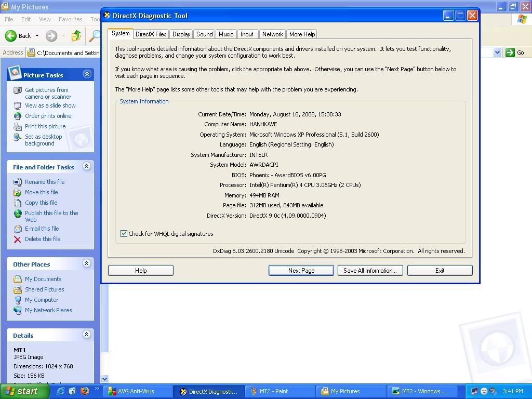Switch to MT2 - Windows taskbar button
This screenshot has width=532, height=399.
[422, 391]
